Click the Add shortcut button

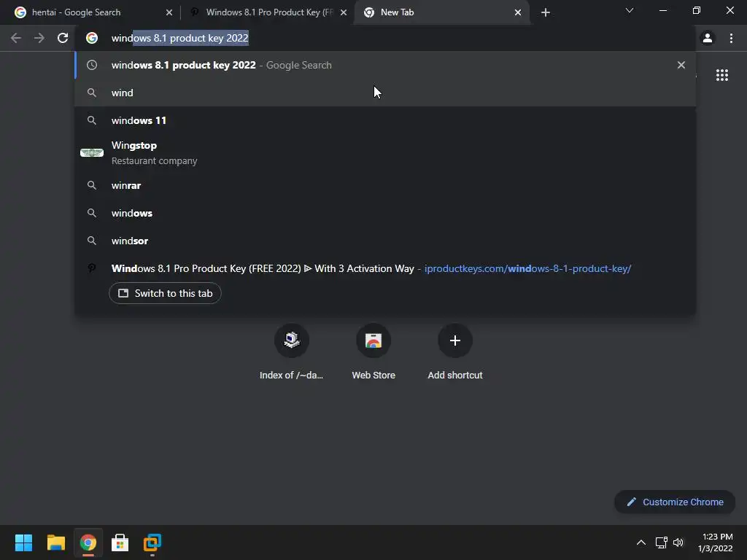(x=455, y=352)
